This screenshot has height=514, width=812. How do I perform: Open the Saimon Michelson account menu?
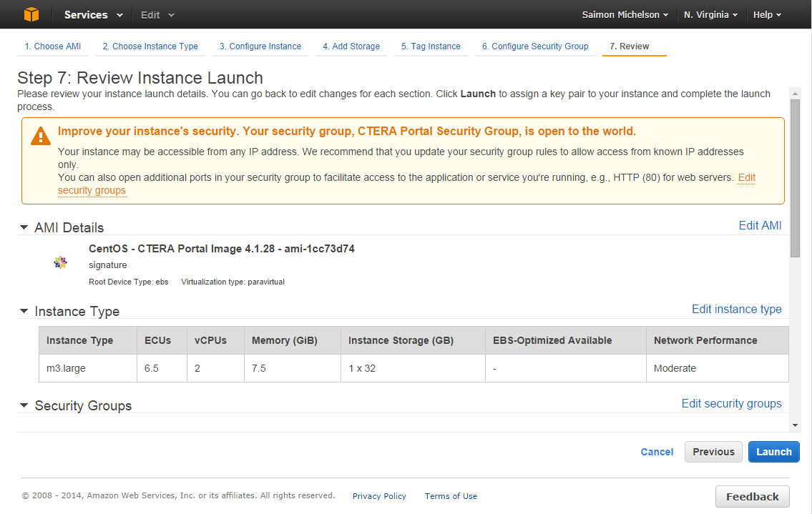tap(625, 15)
